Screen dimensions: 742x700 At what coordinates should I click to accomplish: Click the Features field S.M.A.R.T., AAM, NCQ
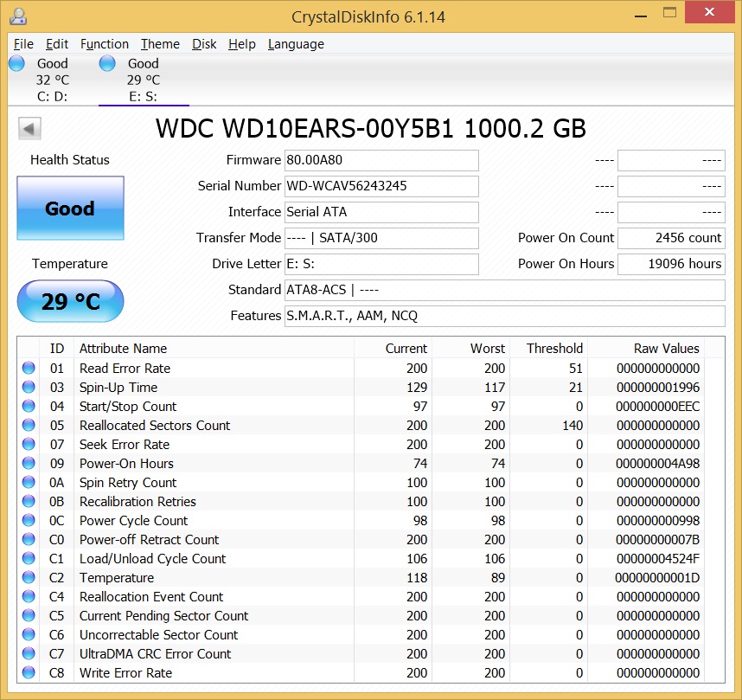click(x=504, y=316)
